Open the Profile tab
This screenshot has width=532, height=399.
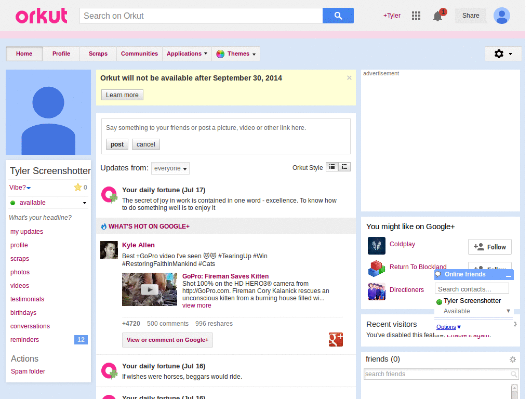click(x=61, y=54)
